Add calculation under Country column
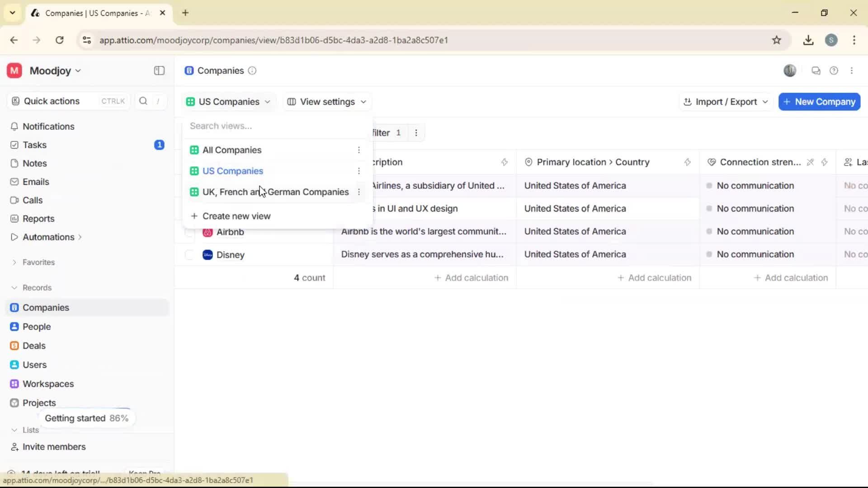The image size is (868, 488). click(654, 278)
